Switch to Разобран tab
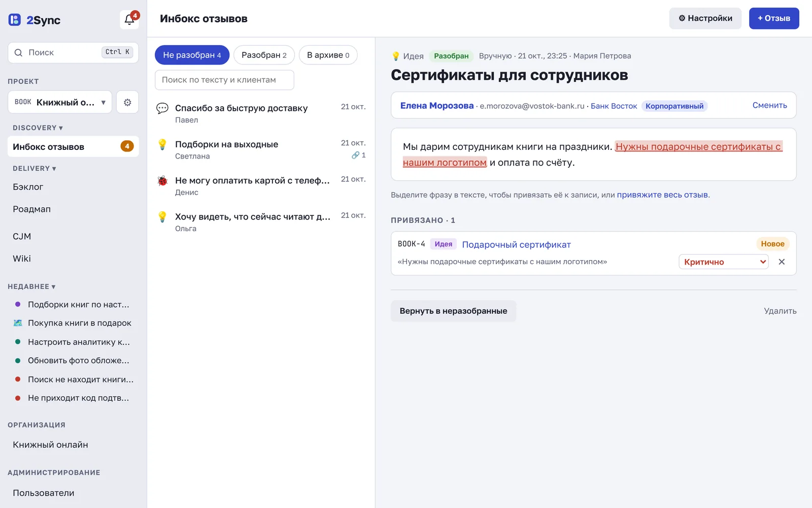 [x=264, y=55]
